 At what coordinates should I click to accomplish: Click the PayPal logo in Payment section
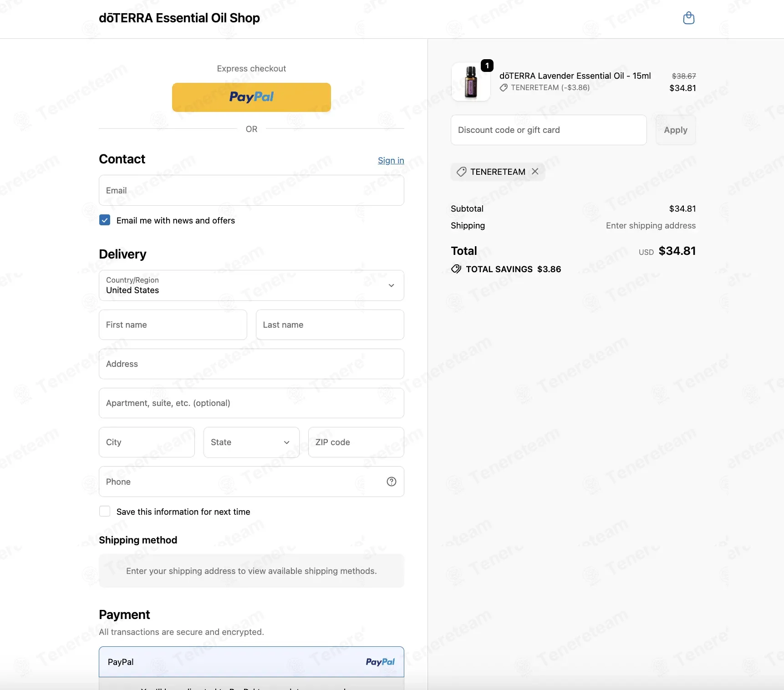click(380, 662)
